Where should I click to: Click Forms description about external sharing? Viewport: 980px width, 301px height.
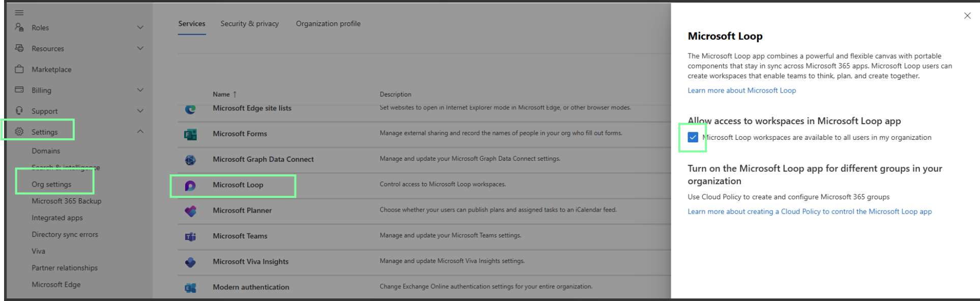click(x=500, y=133)
